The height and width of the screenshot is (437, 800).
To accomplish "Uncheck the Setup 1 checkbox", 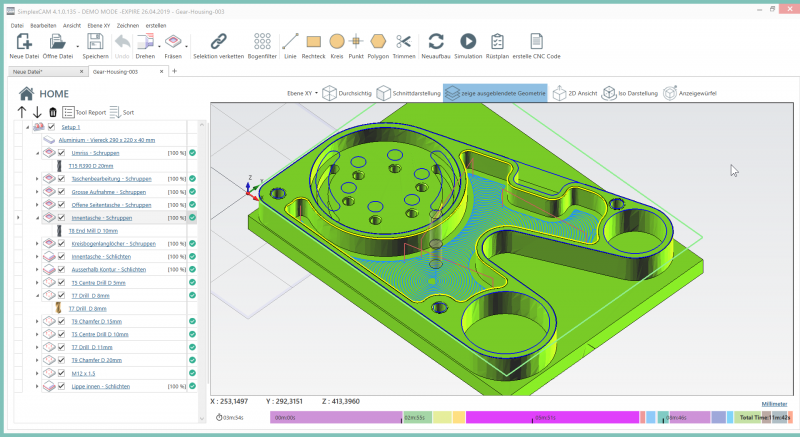I will [x=52, y=127].
